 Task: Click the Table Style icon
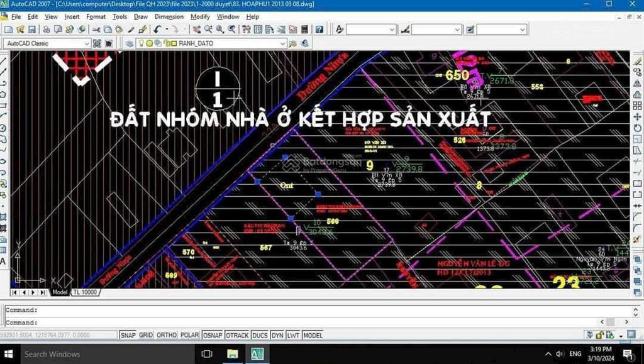click(x=470, y=30)
